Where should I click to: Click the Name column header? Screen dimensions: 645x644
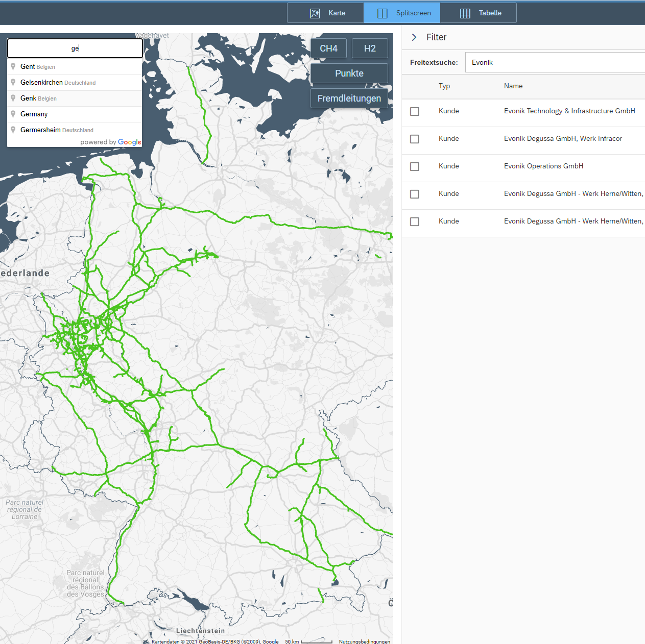click(513, 86)
